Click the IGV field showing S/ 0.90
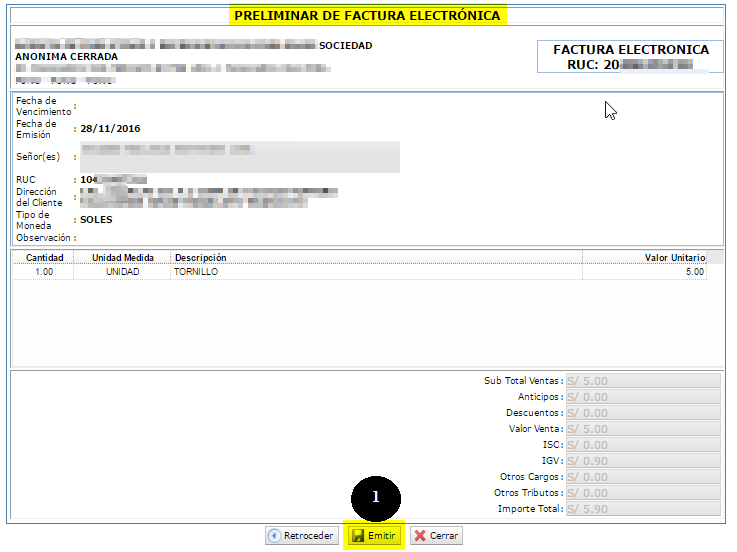 coord(642,461)
